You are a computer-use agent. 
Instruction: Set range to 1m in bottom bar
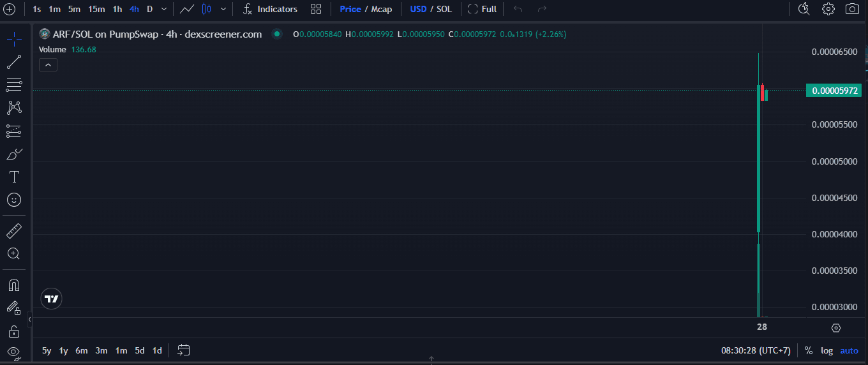click(121, 350)
